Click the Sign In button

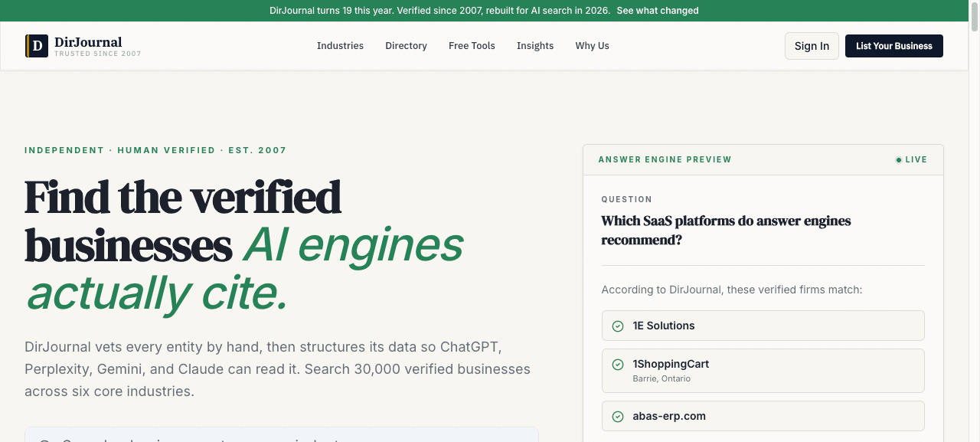tap(812, 46)
